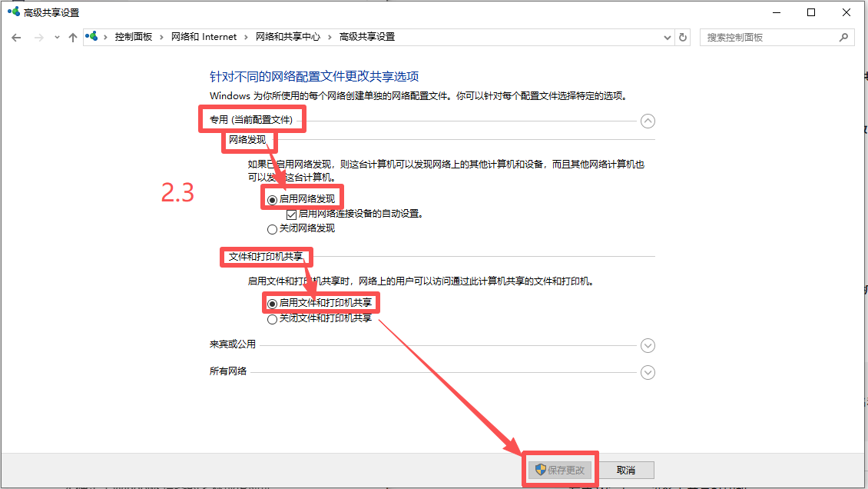Maximize the 高级共享设置 window

click(811, 12)
